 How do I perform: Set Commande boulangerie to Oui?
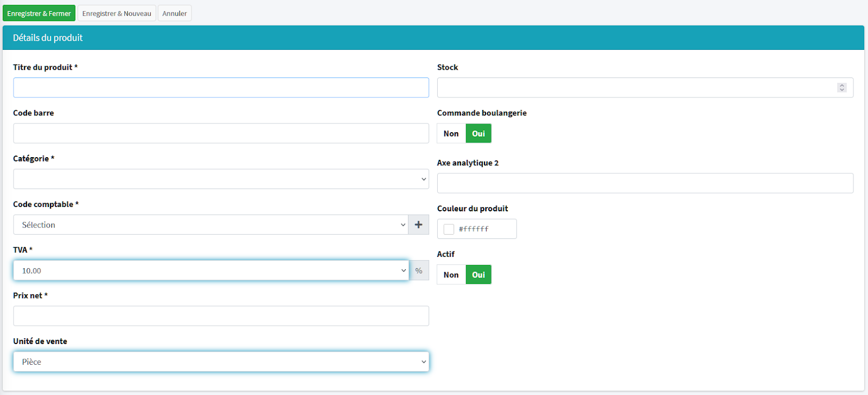point(478,134)
